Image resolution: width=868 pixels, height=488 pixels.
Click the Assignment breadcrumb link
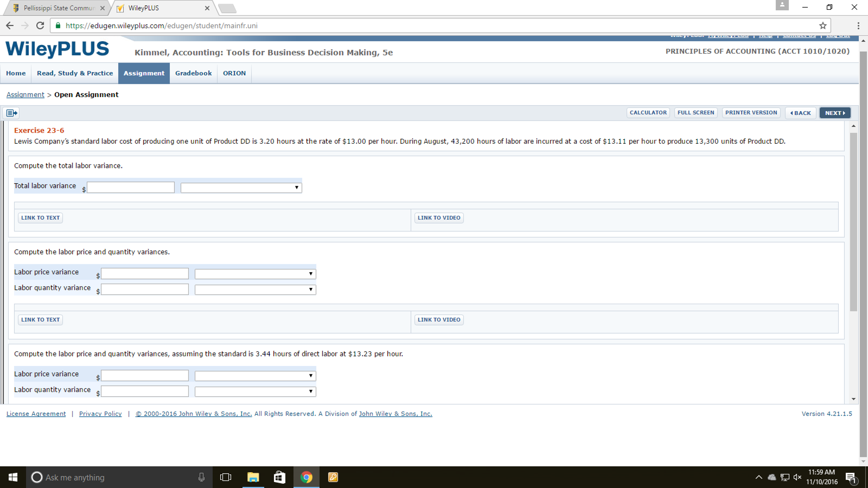[25, 95]
